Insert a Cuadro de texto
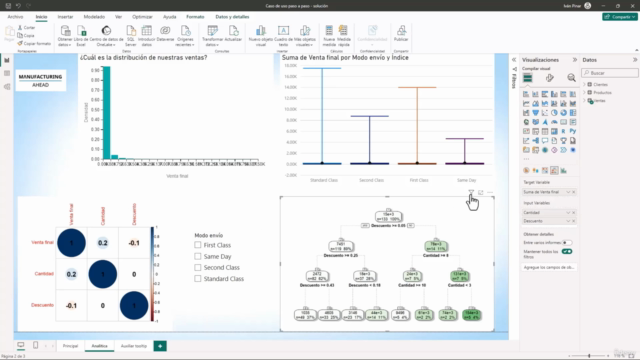 (x=283, y=35)
